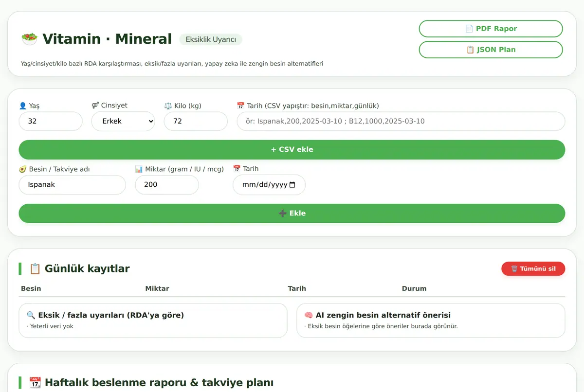The image size is (584, 392).
Task: Click the Besin column header
Action: (31, 288)
